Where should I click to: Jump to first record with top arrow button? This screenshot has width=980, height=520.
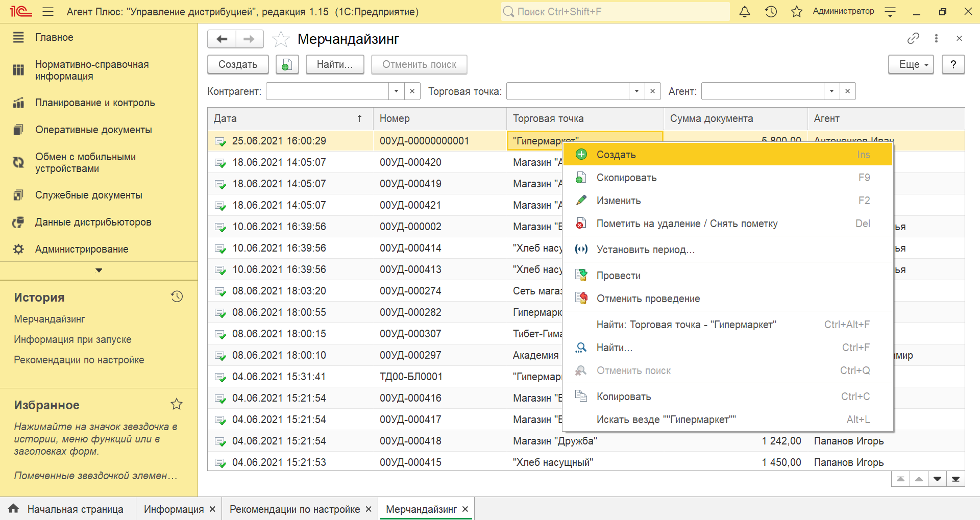pyautogui.click(x=900, y=479)
